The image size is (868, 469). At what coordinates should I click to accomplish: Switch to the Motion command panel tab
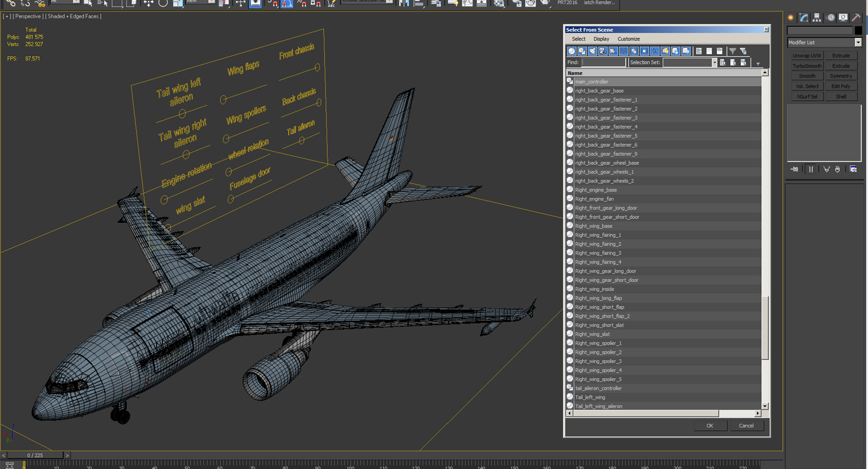(830, 18)
